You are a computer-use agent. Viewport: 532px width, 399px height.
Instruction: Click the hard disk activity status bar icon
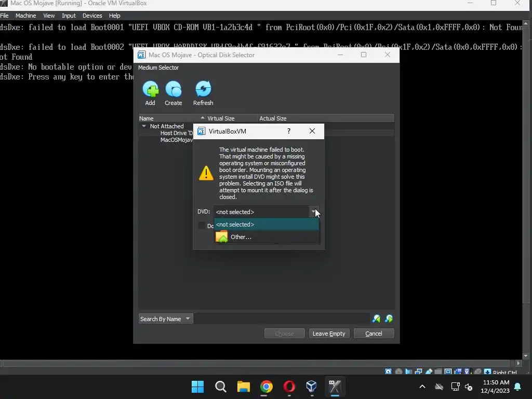click(x=388, y=372)
